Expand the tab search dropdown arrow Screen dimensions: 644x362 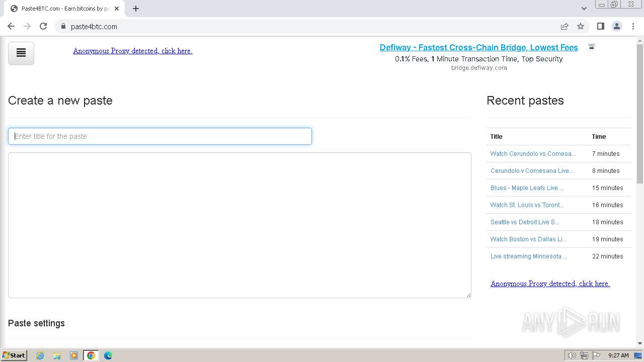pyautogui.click(x=584, y=8)
